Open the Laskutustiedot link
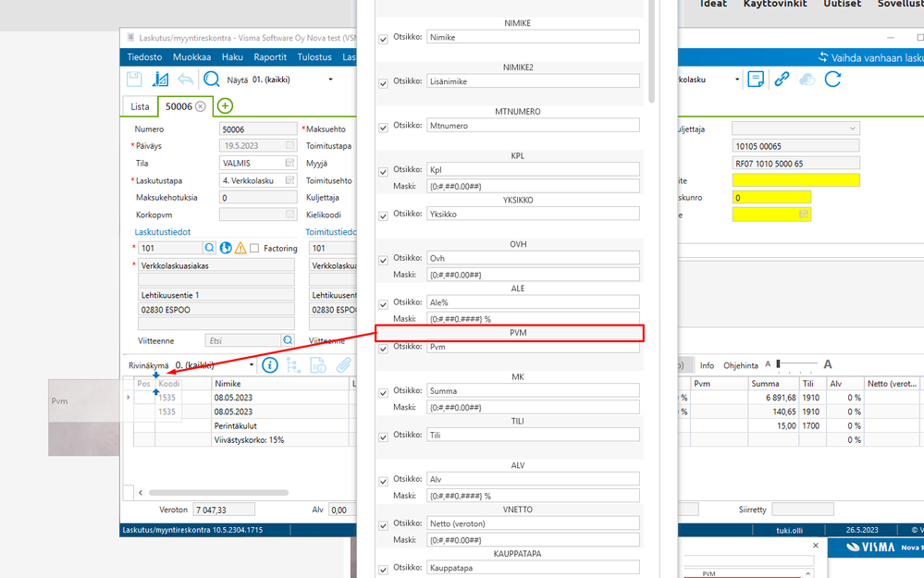This screenshot has height=578, width=924. [x=163, y=232]
